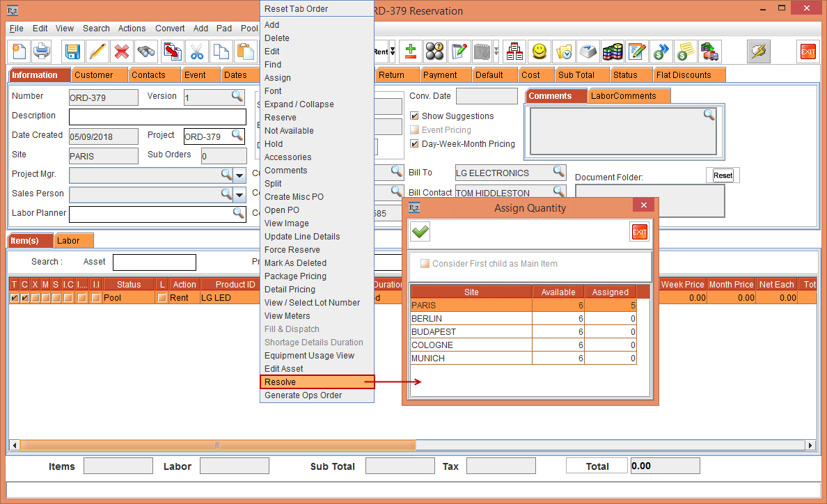Viewport: 827px width, 504px height.
Task: Click the red EXIT toolbar icon
Action: [x=808, y=52]
